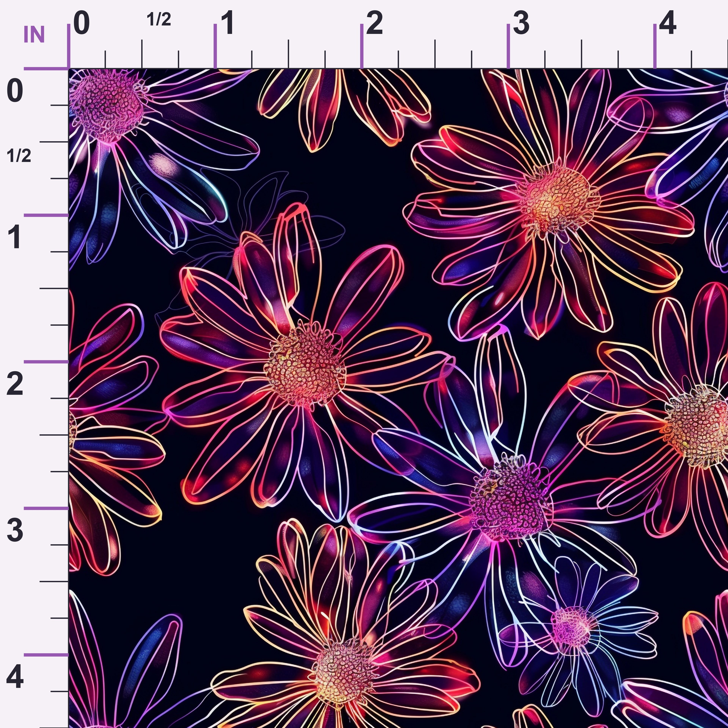Click the 4 inch mark on top ruler

(668, 23)
